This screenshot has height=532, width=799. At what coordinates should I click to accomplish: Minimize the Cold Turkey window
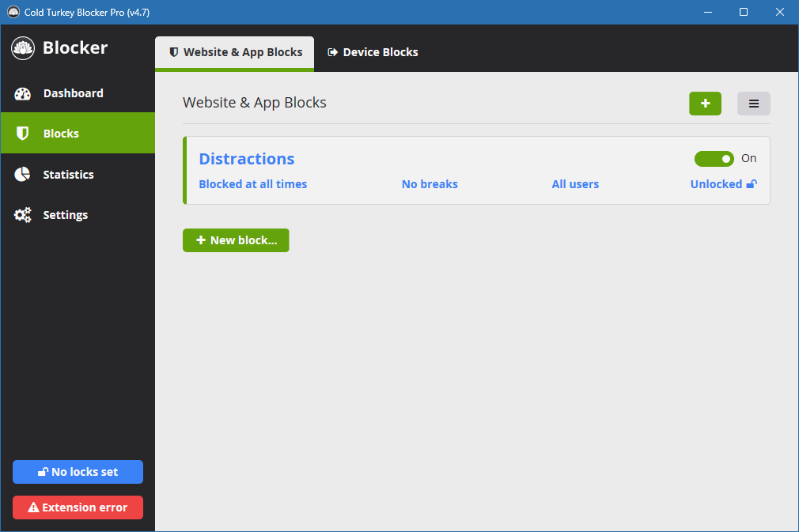(x=708, y=12)
